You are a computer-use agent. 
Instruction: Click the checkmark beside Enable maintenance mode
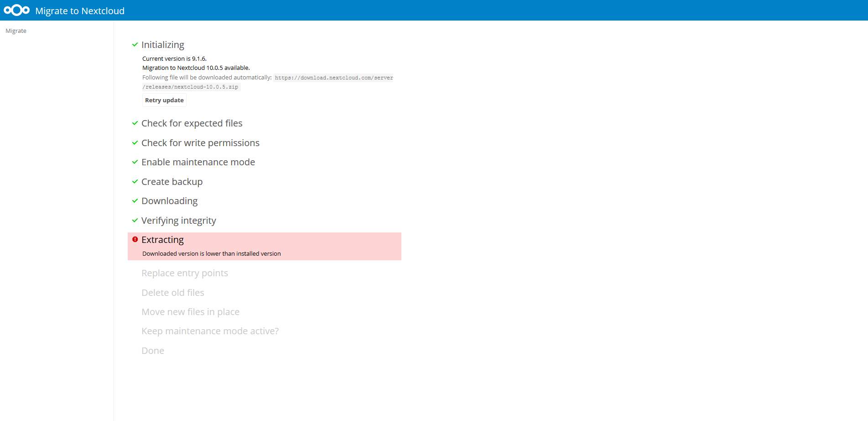[135, 162]
